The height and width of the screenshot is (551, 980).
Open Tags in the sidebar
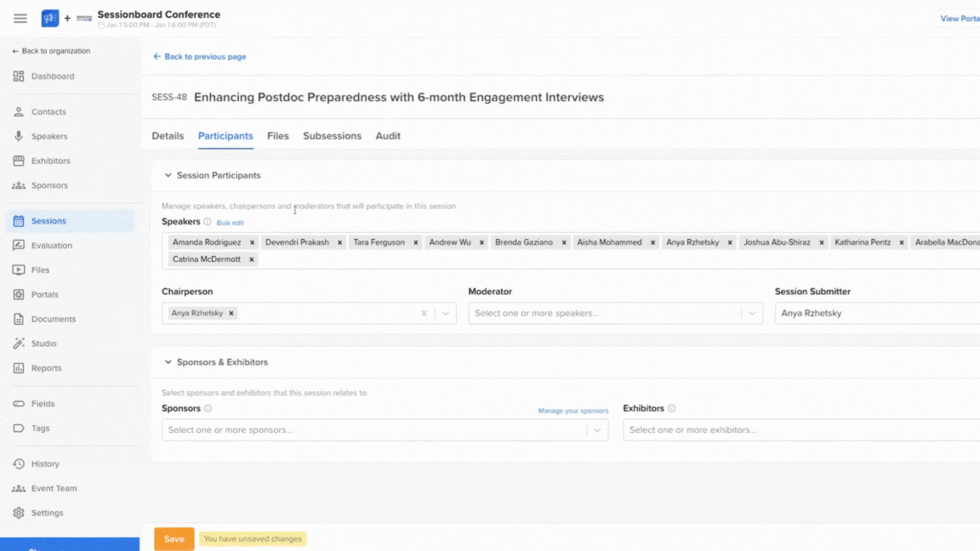[x=40, y=429]
